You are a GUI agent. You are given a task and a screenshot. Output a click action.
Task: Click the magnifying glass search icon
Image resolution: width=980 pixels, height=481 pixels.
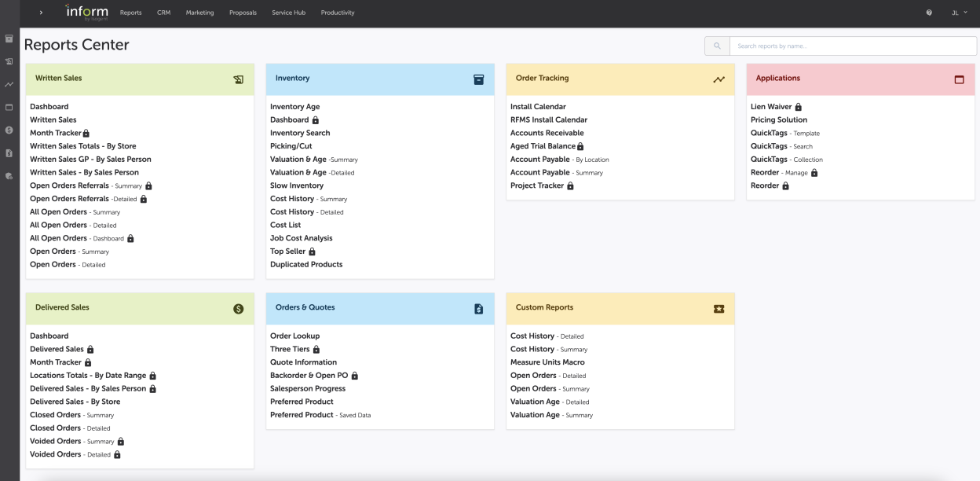click(717, 46)
